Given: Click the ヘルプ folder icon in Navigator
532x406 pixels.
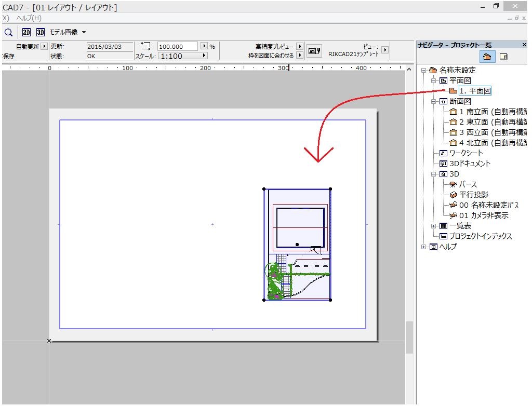Looking at the screenshot, I should tap(433, 247).
